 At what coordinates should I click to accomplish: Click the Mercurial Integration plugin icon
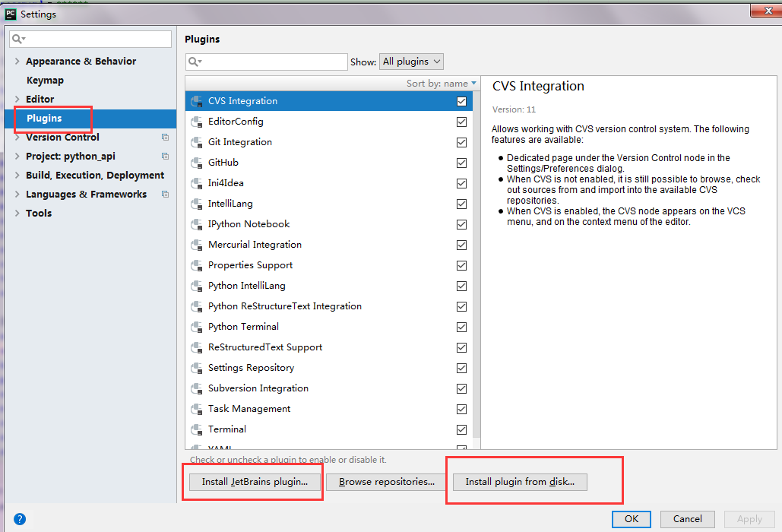pos(197,245)
